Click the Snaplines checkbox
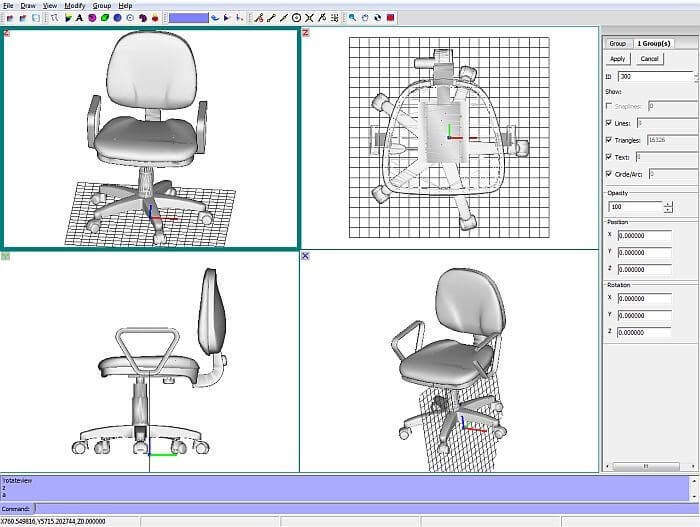The width and height of the screenshot is (700, 527). pos(608,106)
